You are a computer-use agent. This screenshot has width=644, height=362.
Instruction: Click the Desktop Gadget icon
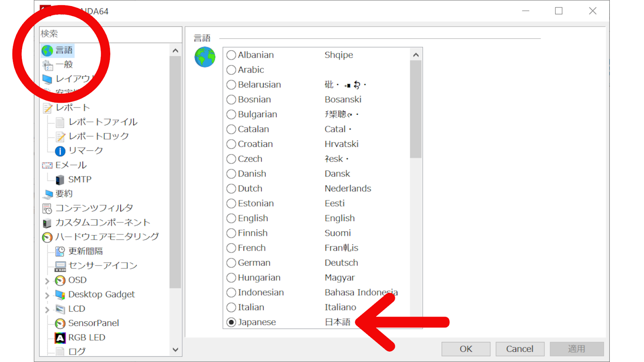[60, 295]
